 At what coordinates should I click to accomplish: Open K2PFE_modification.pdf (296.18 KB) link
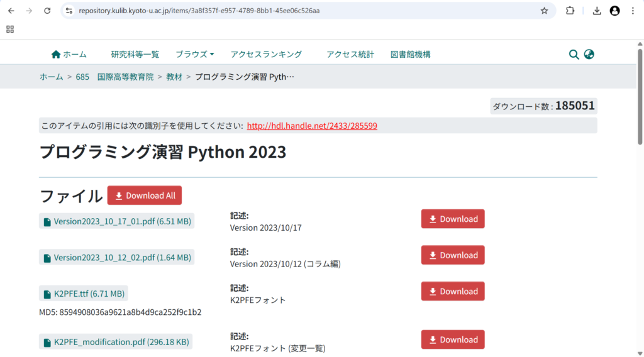tap(121, 342)
